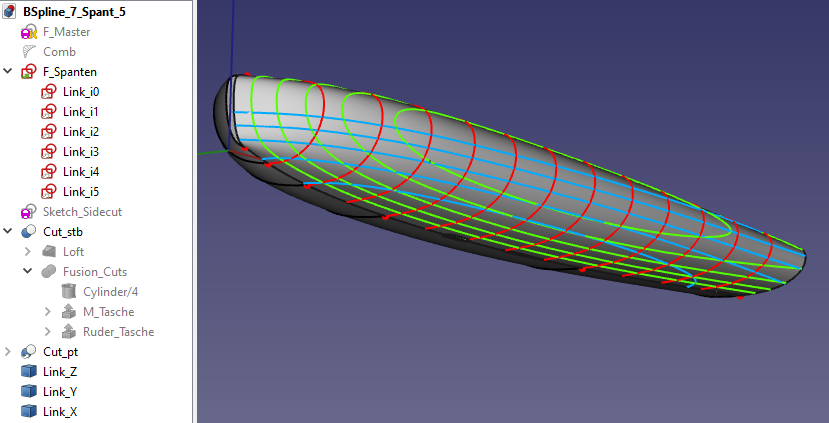Click the BSpline_7_Spant_5 document icon

pyautogui.click(x=10, y=12)
